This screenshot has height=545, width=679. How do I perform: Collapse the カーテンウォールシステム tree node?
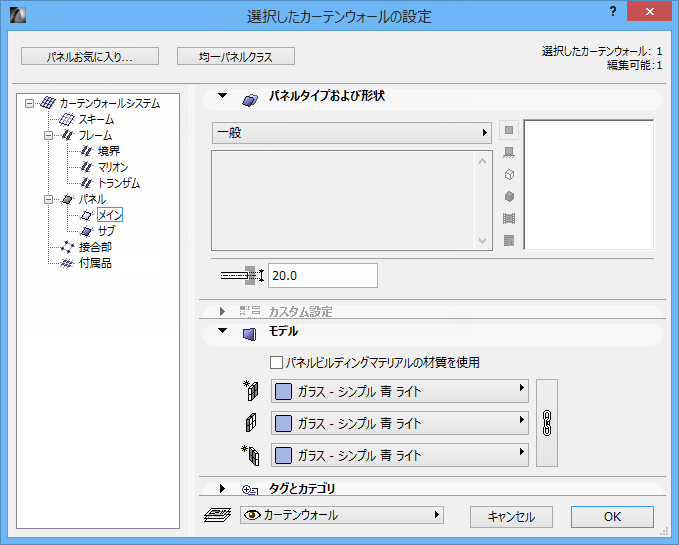tap(29, 103)
